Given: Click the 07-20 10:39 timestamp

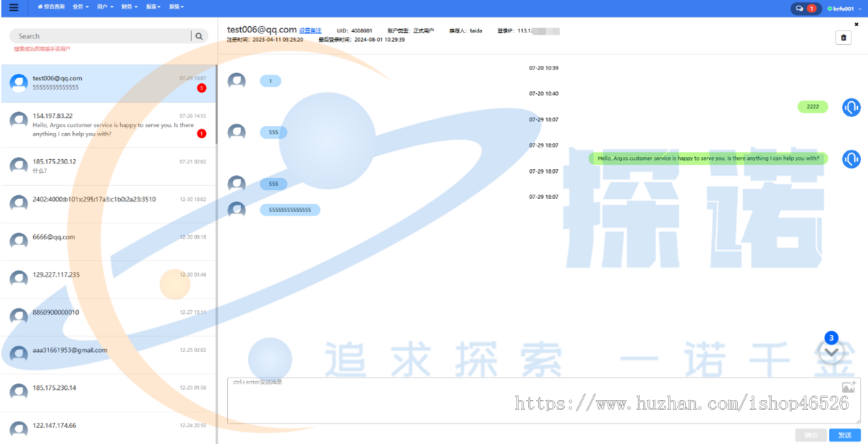Looking at the screenshot, I should coord(543,68).
